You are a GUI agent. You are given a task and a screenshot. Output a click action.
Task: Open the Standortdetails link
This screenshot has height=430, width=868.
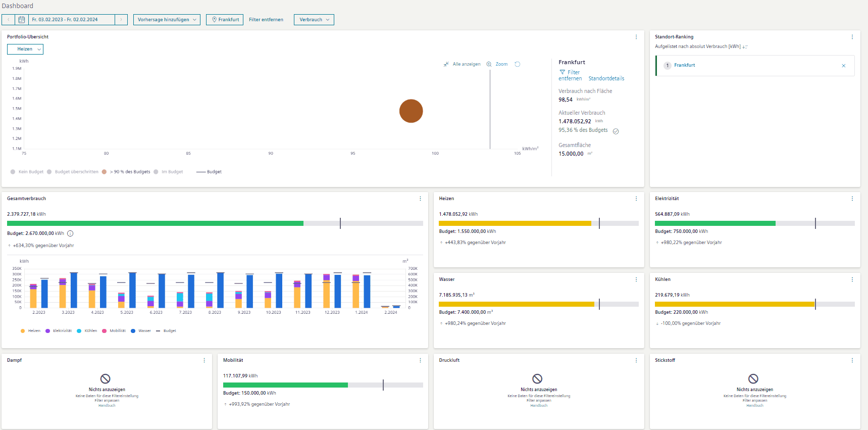[606, 78]
